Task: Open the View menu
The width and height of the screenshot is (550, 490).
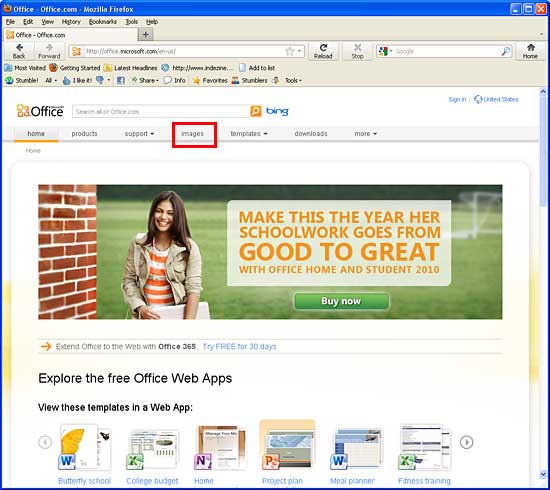Action: [x=48, y=22]
